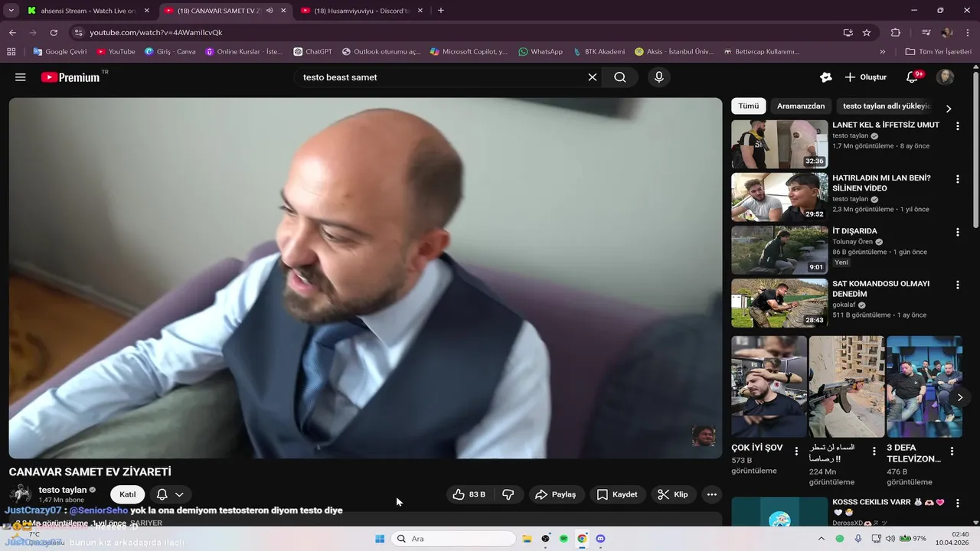Open options for SAT KOMANDOSU video
The width and height of the screenshot is (980, 551).
pos(957,284)
